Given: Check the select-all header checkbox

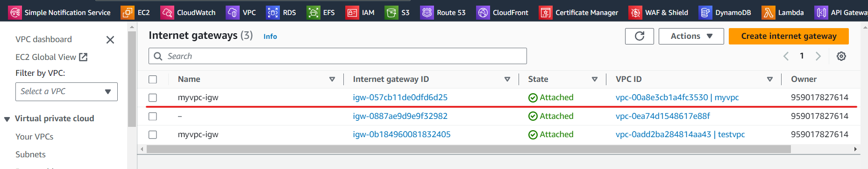Looking at the screenshot, I should pos(153,79).
